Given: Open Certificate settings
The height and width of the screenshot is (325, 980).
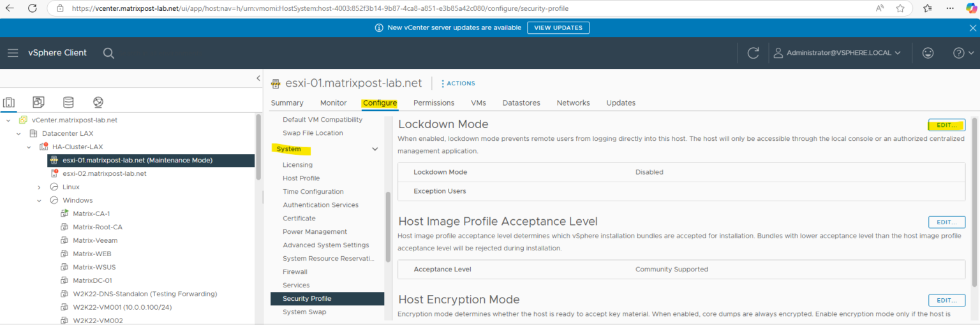Looking at the screenshot, I should tap(299, 218).
